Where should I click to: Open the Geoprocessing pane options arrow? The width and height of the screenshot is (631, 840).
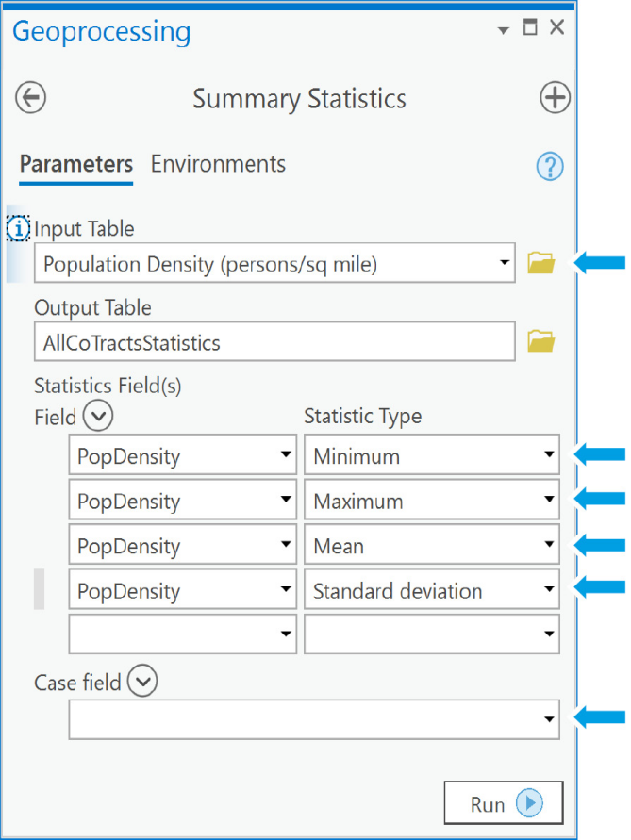503,30
